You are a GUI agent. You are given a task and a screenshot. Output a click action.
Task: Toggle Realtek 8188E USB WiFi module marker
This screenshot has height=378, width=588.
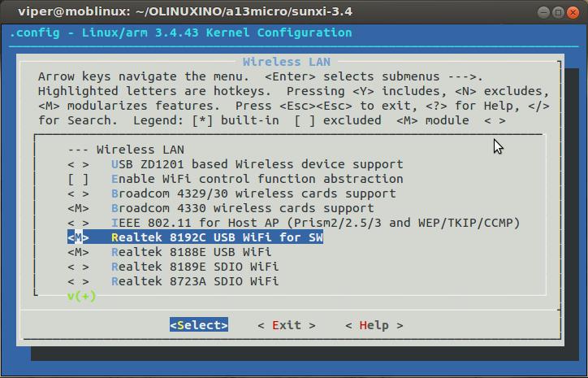point(79,252)
